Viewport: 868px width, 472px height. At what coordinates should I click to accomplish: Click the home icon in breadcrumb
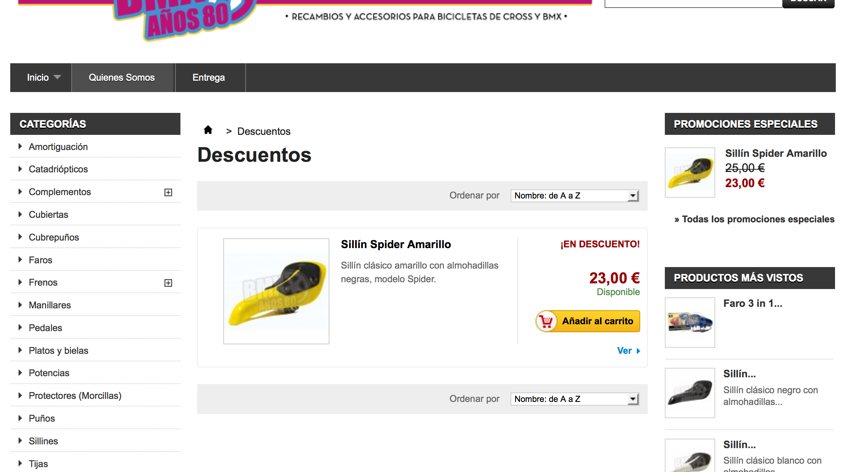tap(208, 130)
